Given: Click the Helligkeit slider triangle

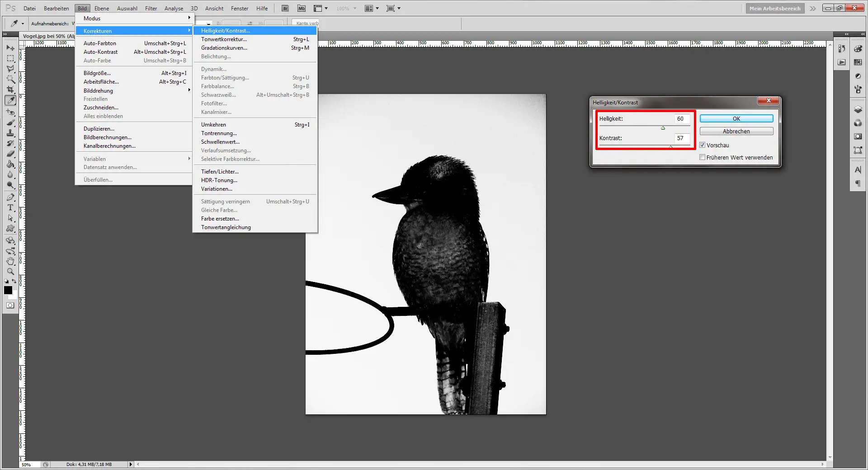Looking at the screenshot, I should 663,128.
